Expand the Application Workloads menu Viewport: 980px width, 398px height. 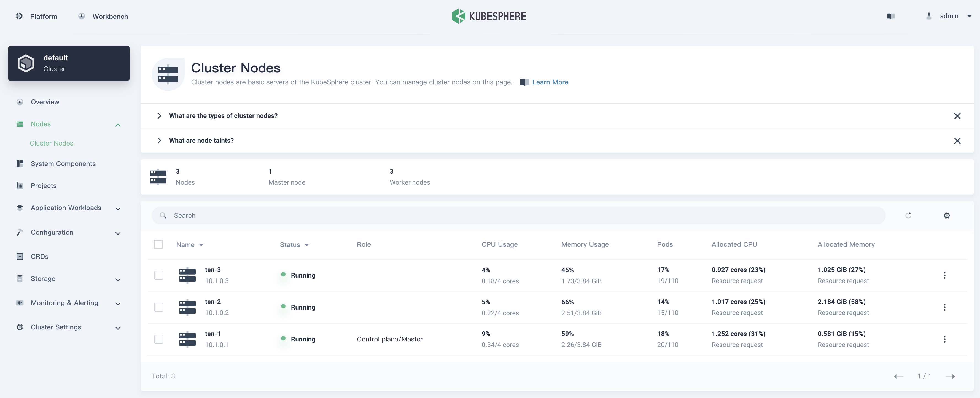[x=69, y=208]
